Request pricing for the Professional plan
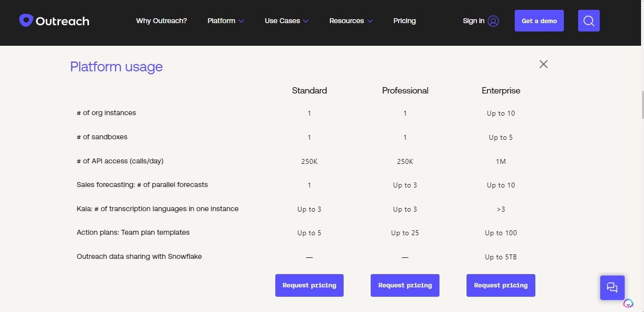The image size is (644, 312). pyautogui.click(x=405, y=285)
